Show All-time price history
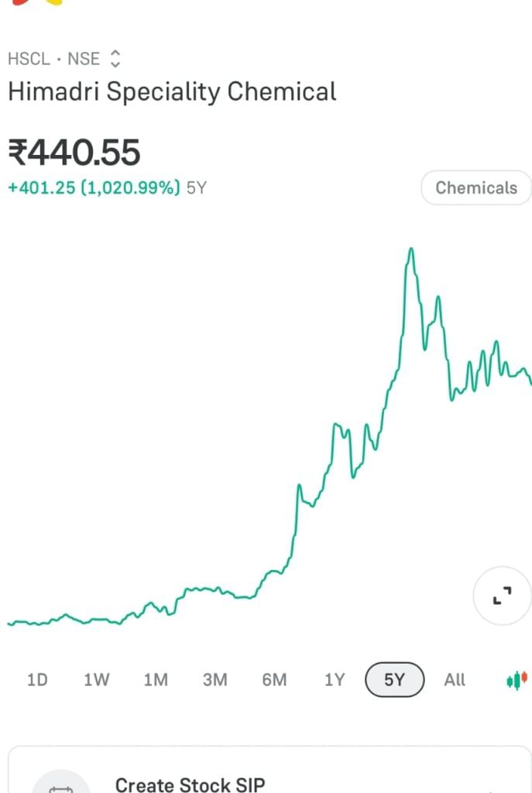 click(x=455, y=680)
